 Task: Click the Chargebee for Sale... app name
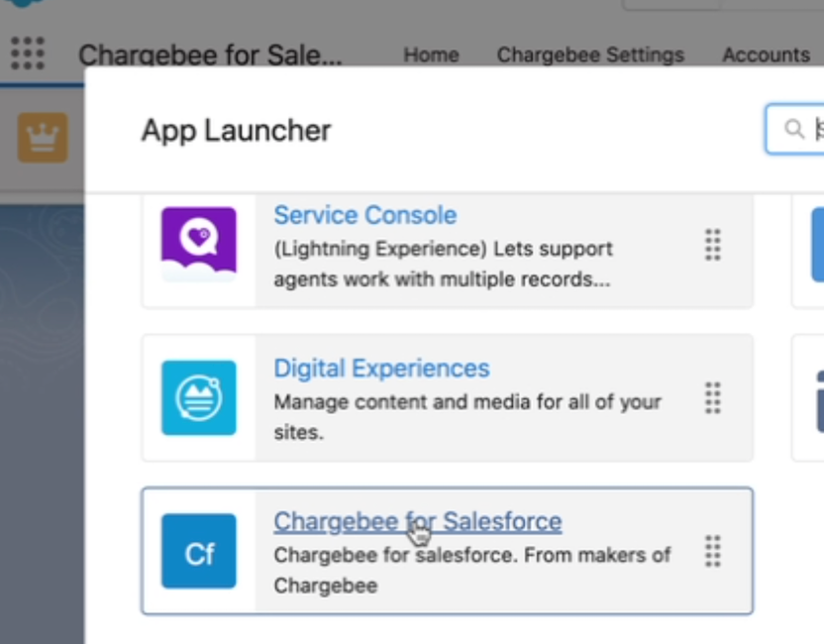210,54
